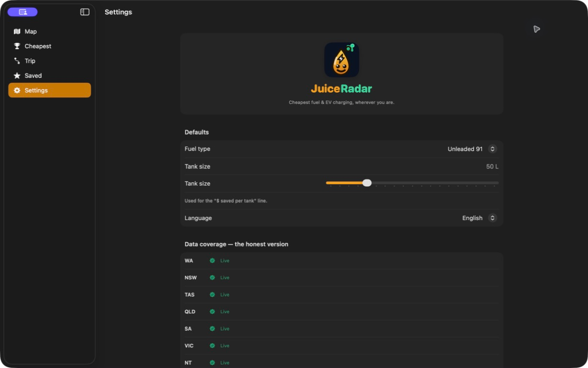Click the unfilled right part of Tank size slider
Image resolution: width=588 pixels, height=368 pixels.
pyautogui.click(x=435, y=183)
